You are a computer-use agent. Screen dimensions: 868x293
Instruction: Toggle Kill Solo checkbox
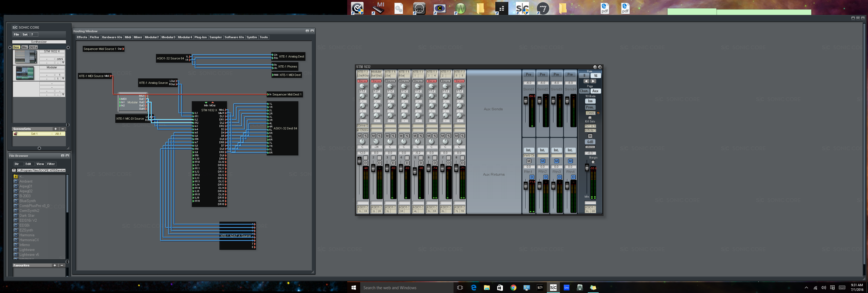(590, 118)
